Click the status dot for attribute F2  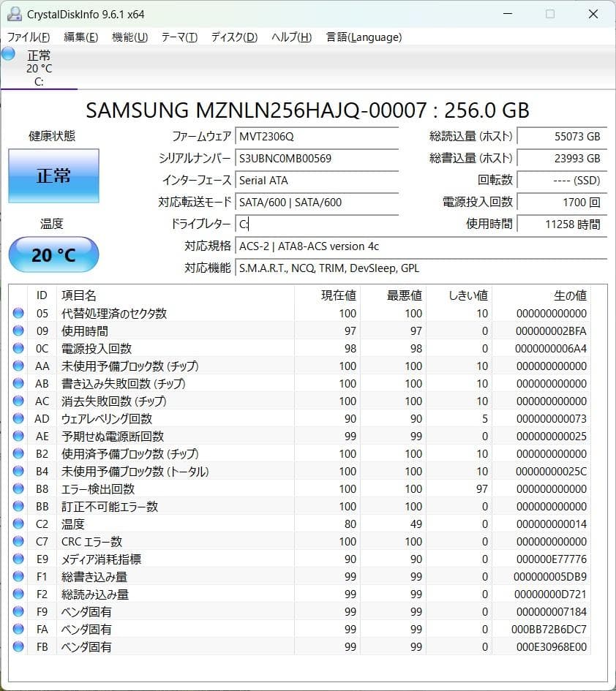coord(18,594)
